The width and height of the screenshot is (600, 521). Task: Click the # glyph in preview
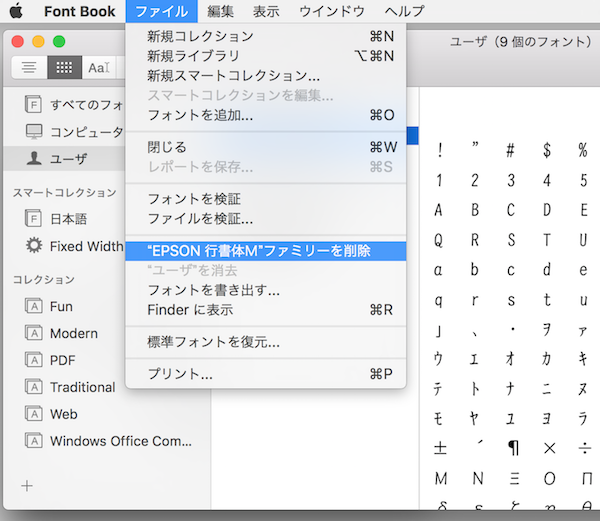tap(510, 150)
